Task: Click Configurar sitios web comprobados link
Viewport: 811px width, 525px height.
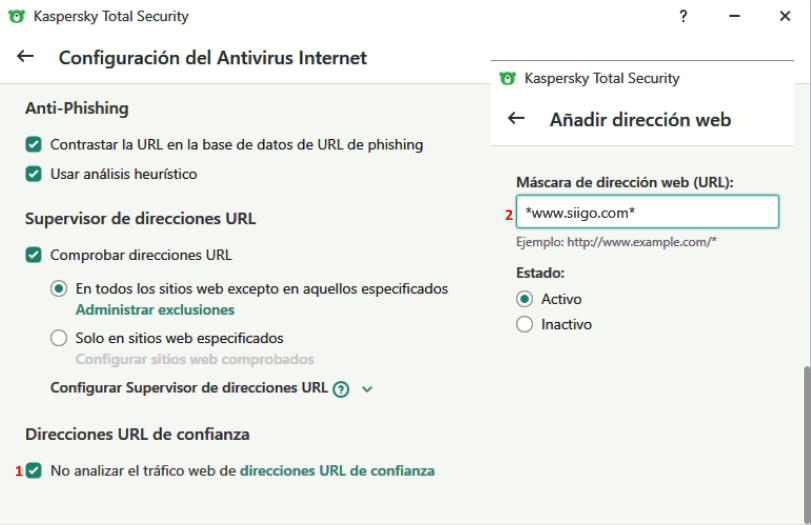Action: point(195,359)
